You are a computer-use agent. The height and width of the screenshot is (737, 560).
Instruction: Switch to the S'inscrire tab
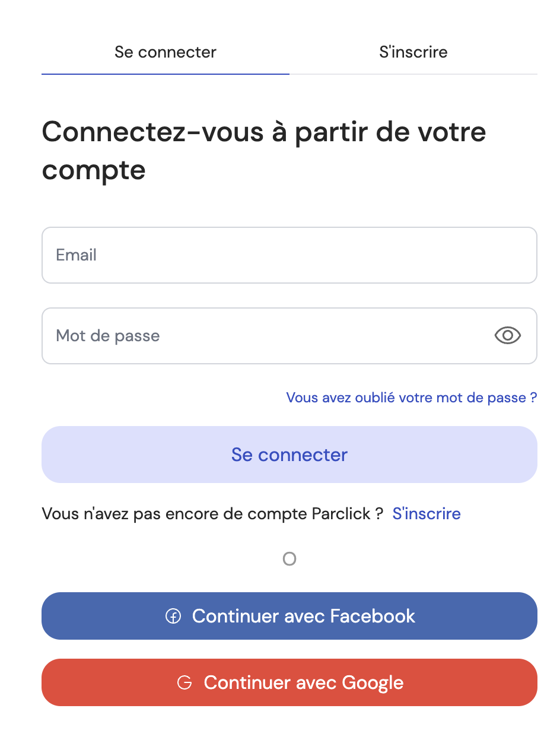coord(413,52)
